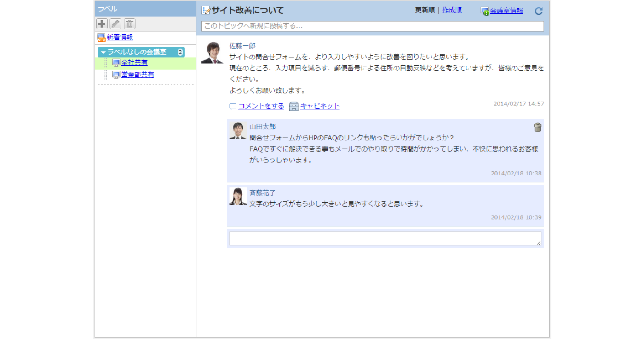Click the topic icon beside サイト改善について
The width and height of the screenshot is (644, 339).
point(206,11)
